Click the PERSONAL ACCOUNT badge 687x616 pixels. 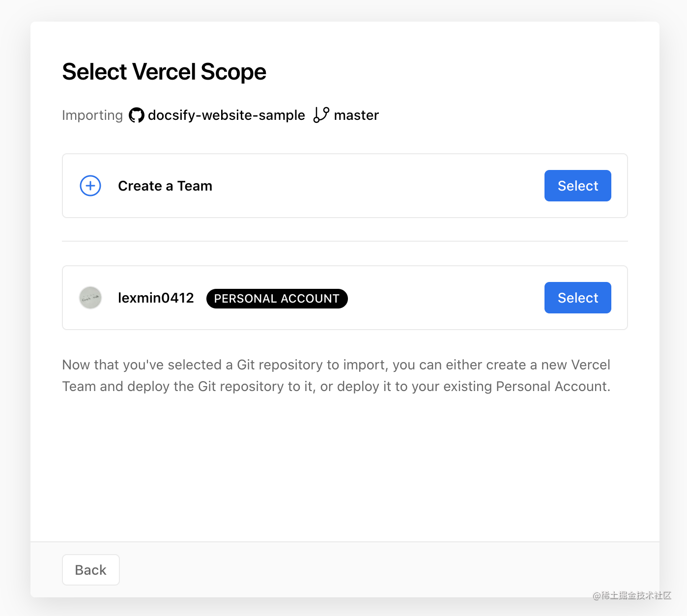pos(277,299)
